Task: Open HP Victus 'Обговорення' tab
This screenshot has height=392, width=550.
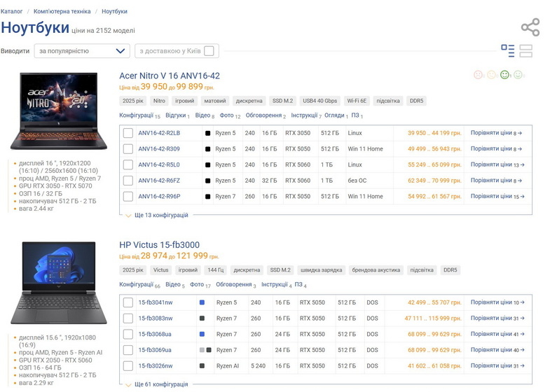Action: [235, 285]
